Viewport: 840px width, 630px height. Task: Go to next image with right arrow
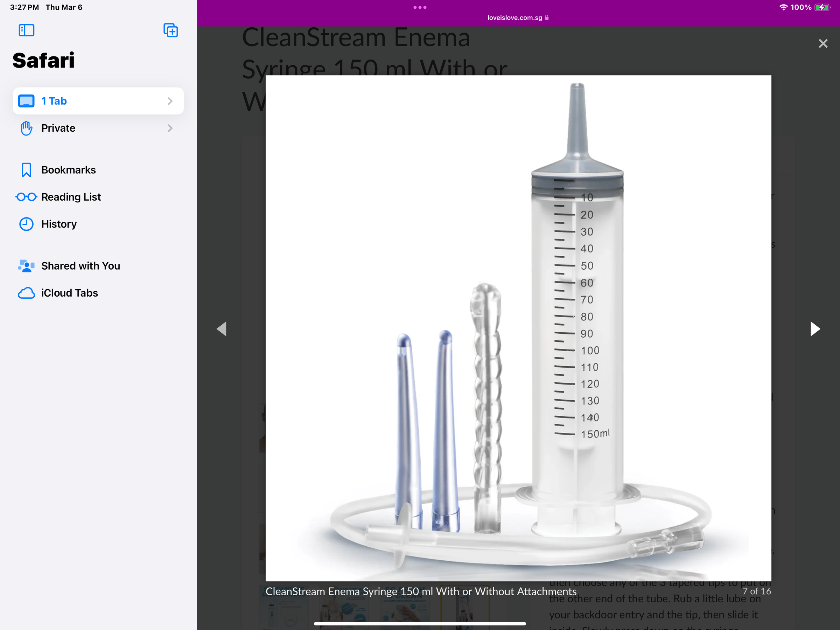pyautogui.click(x=814, y=329)
